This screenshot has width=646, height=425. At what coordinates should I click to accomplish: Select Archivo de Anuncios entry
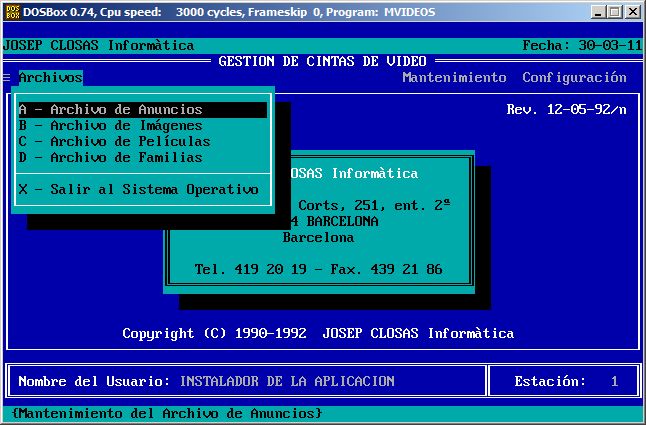tap(142, 110)
